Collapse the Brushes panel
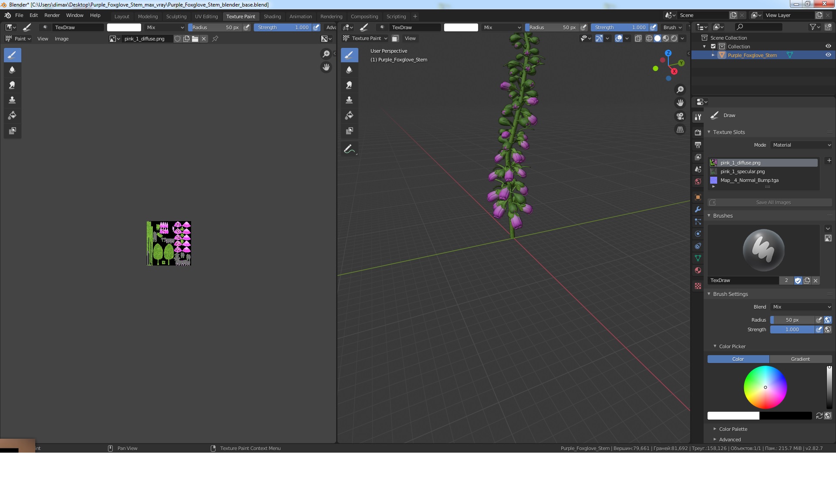The image size is (836, 504). pyautogui.click(x=709, y=215)
